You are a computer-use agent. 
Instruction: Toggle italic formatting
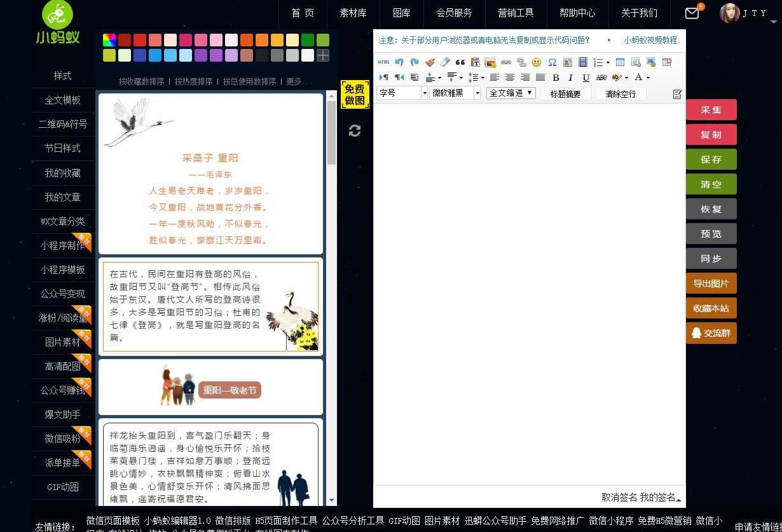tap(570, 77)
